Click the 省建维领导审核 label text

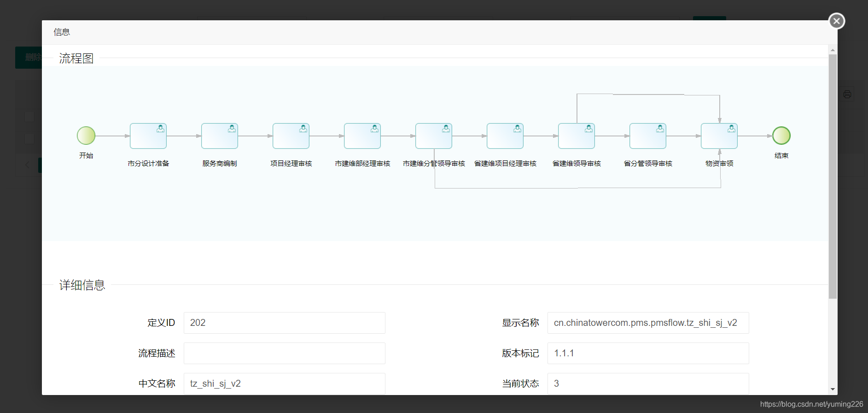[577, 164]
